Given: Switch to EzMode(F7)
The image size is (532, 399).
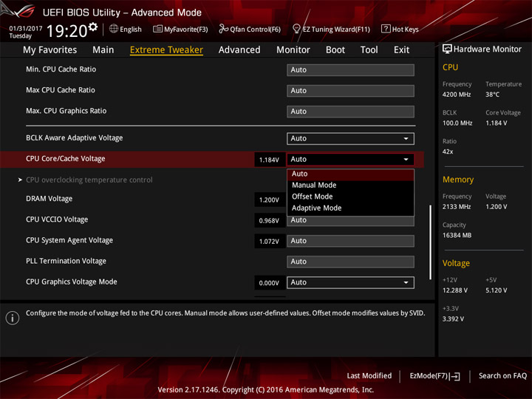Looking at the screenshot, I should (434, 376).
